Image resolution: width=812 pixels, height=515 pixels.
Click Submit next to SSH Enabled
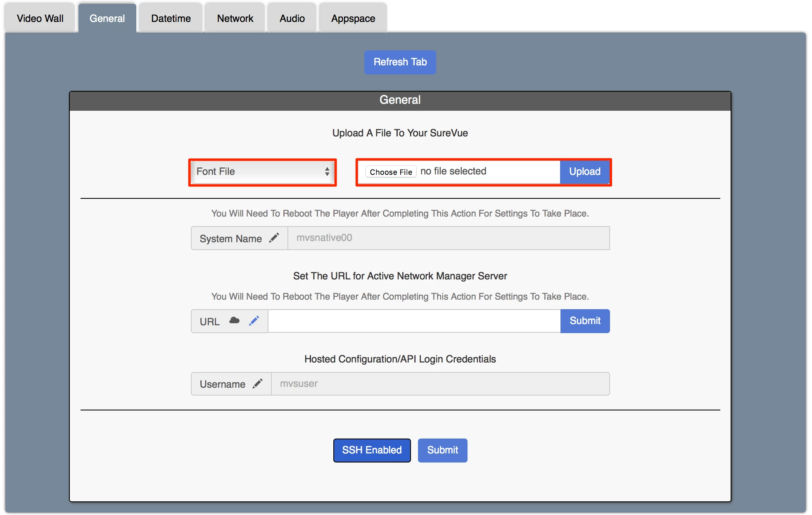point(442,450)
